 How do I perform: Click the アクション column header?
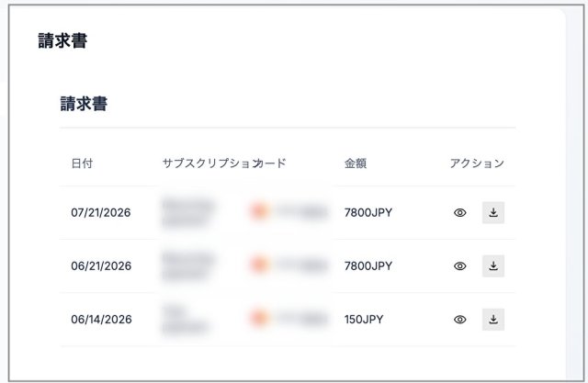477,163
